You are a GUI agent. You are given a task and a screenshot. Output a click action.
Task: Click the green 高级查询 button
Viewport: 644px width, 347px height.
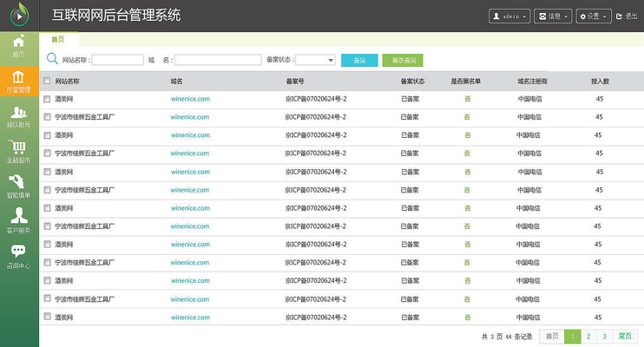pos(402,60)
